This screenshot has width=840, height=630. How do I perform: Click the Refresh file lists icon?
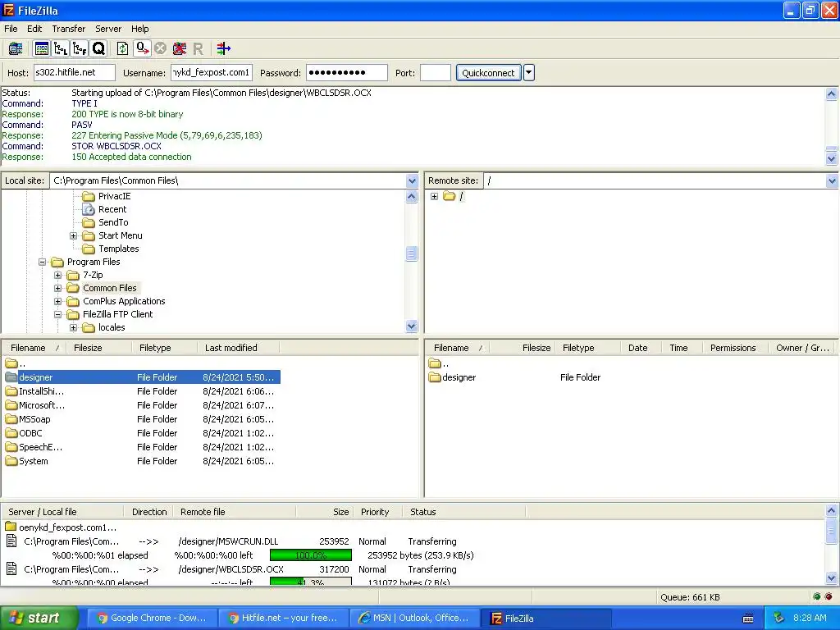(x=123, y=48)
